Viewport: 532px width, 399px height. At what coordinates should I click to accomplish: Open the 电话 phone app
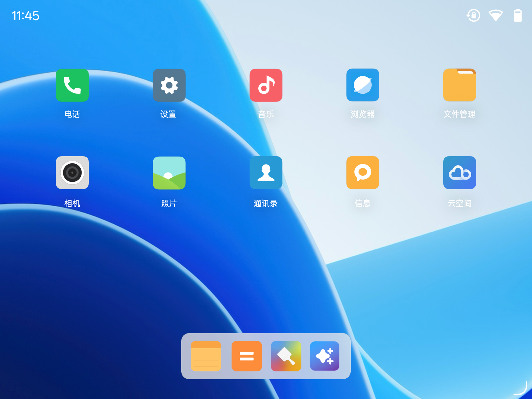point(72,85)
